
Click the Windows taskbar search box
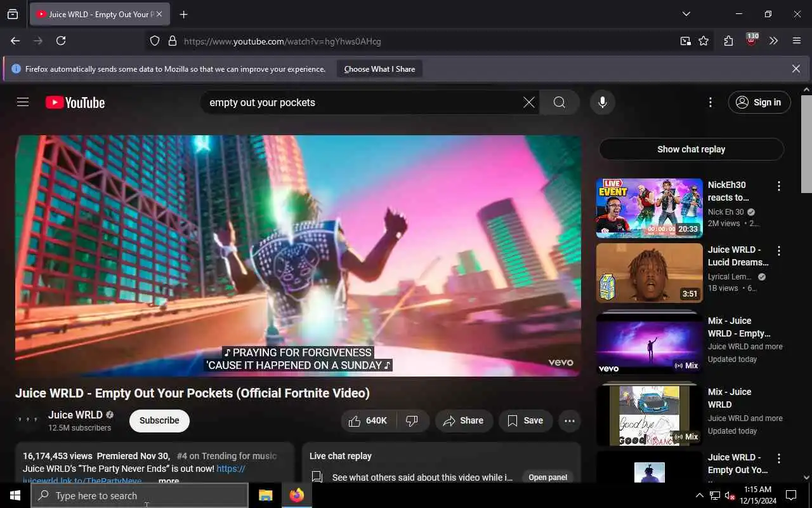click(x=140, y=495)
